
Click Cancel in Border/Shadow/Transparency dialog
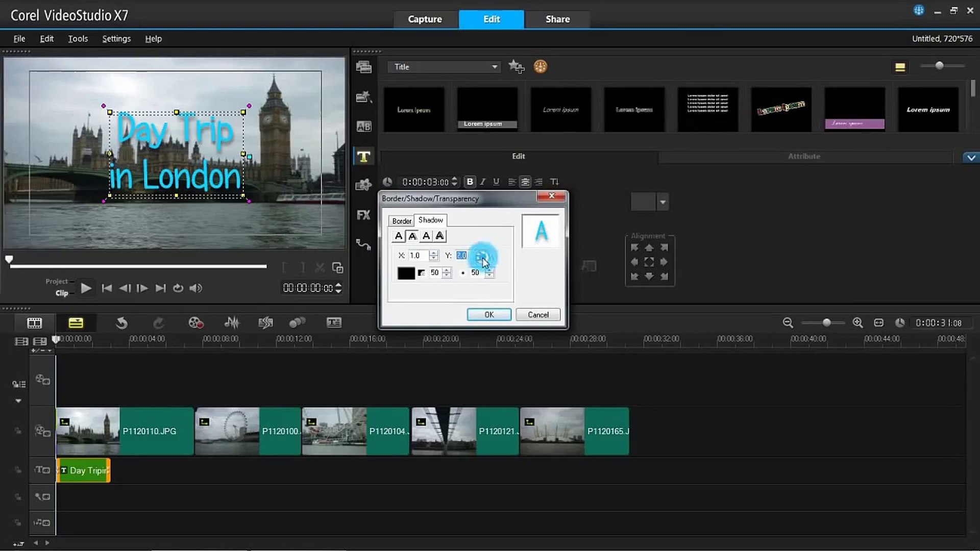[x=538, y=315]
